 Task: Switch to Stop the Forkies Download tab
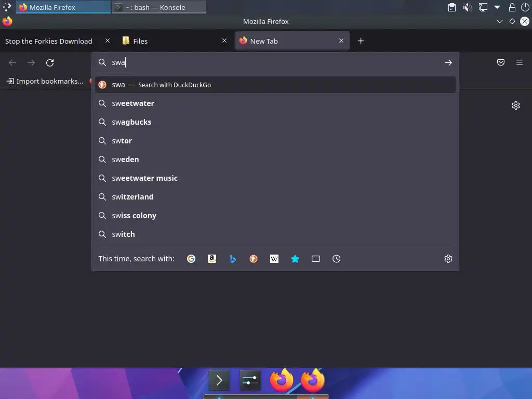pyautogui.click(x=48, y=41)
